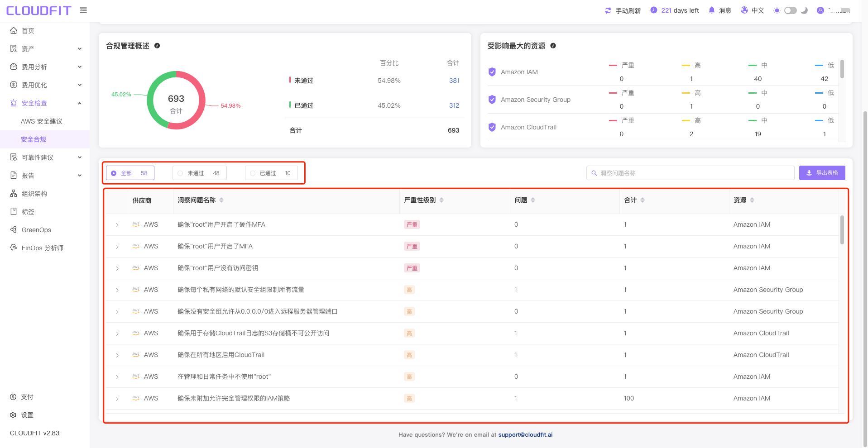868x448 pixels.
Task: Click the 标签 tag icon
Action: [14, 211]
